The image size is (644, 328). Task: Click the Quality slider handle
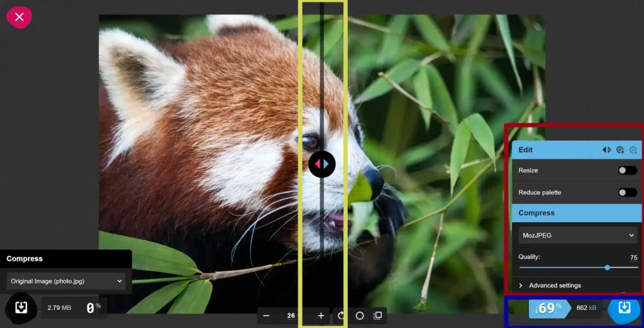pos(607,268)
